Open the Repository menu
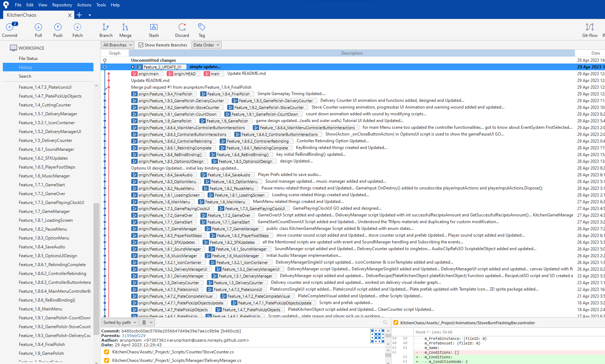The width and height of the screenshot is (605, 364). 62,5
